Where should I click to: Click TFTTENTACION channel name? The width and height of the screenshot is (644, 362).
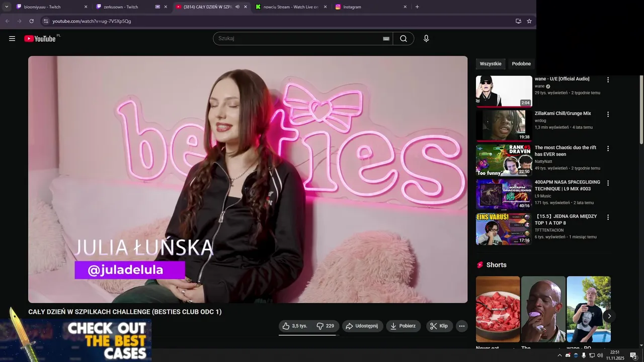(x=549, y=230)
